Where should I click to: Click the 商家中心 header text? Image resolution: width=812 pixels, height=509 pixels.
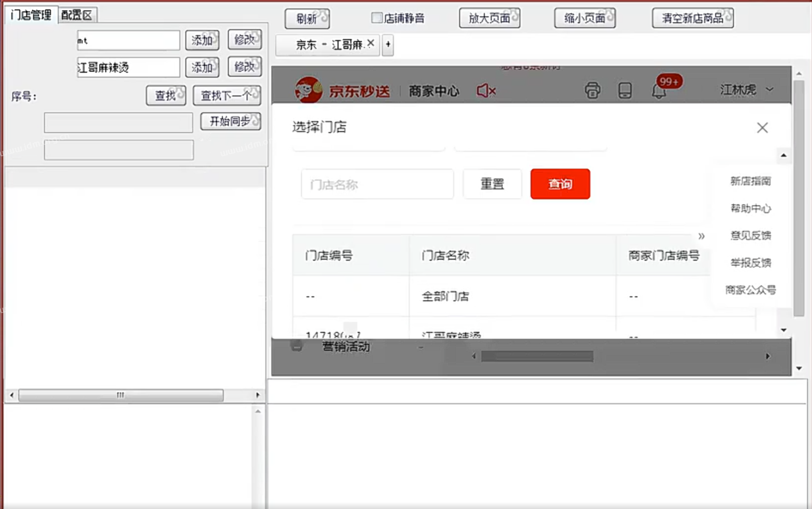[434, 91]
